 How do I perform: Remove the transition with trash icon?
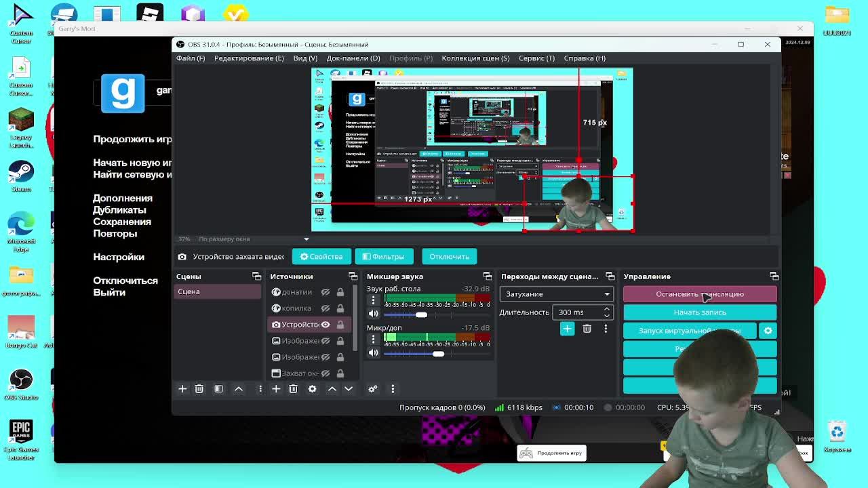coord(587,329)
